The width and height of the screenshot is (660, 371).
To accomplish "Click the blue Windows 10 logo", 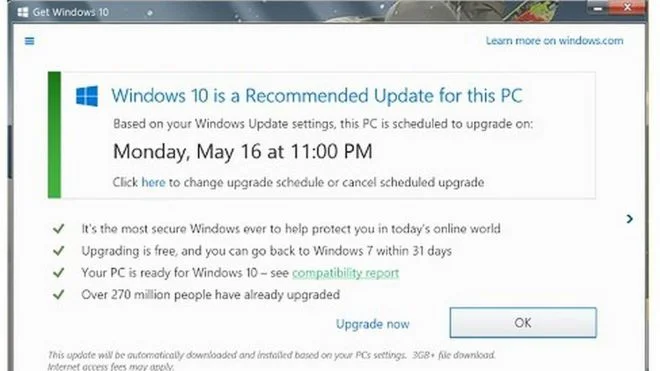I will coord(87,96).
